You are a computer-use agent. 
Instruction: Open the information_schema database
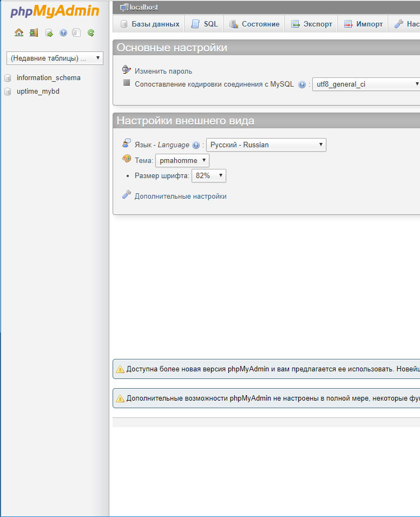click(x=49, y=78)
